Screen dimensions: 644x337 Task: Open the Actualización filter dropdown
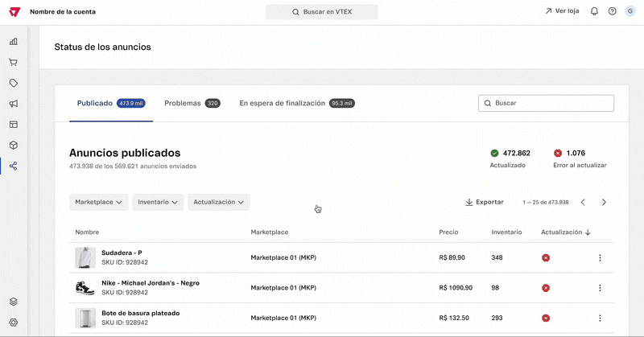[219, 202]
